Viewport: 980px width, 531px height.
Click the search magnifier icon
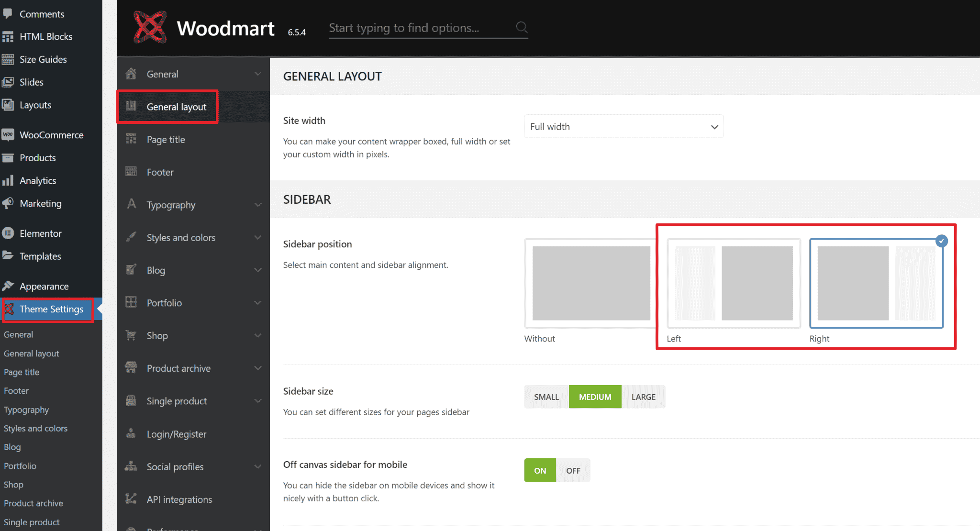pos(522,27)
